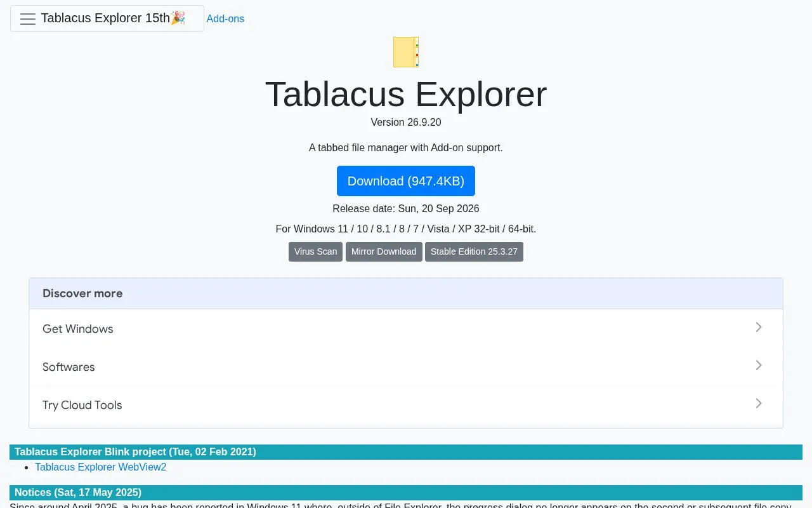Get Stable Edition 25.3.27
Screen dimensions: 812x508
point(474,251)
